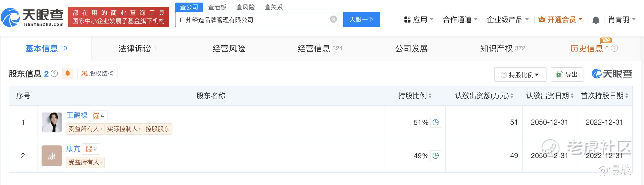The height and width of the screenshot is (185, 644).
Task: Expand 受益所有人 tag for 康亢
Action: (85, 162)
